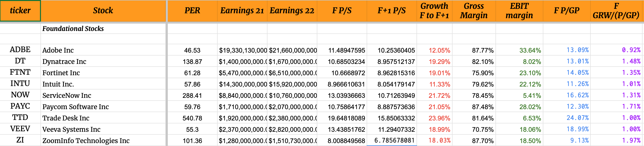Click the Foundational Stocks section label
Screen dimensions: 644x146
point(73,29)
